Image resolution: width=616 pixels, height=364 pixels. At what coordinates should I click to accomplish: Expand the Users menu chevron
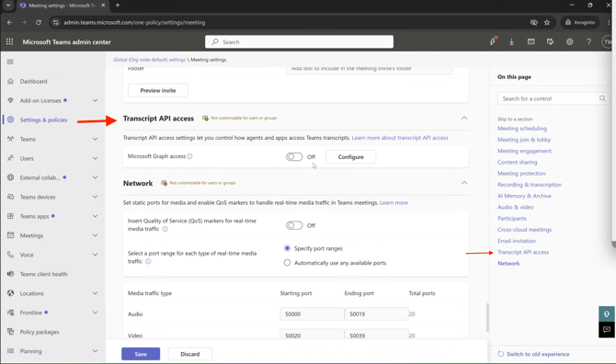click(95, 158)
